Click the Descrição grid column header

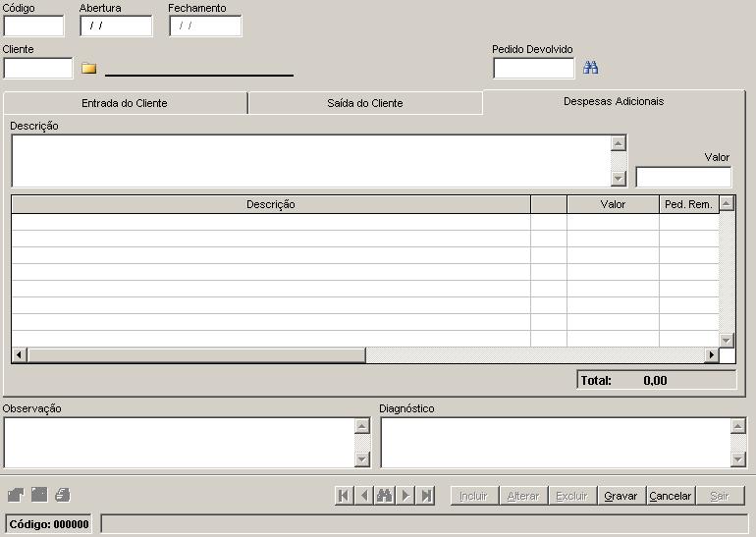tap(270, 204)
